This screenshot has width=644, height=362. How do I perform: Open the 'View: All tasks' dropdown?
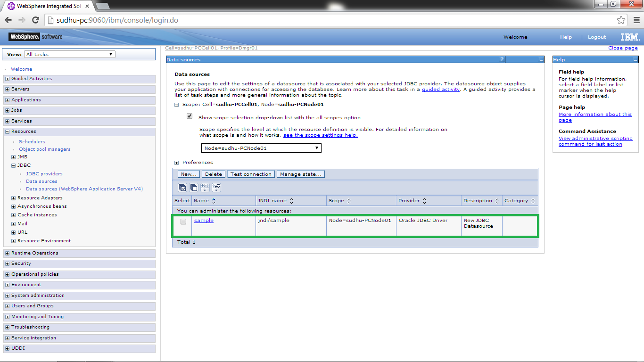[69, 54]
